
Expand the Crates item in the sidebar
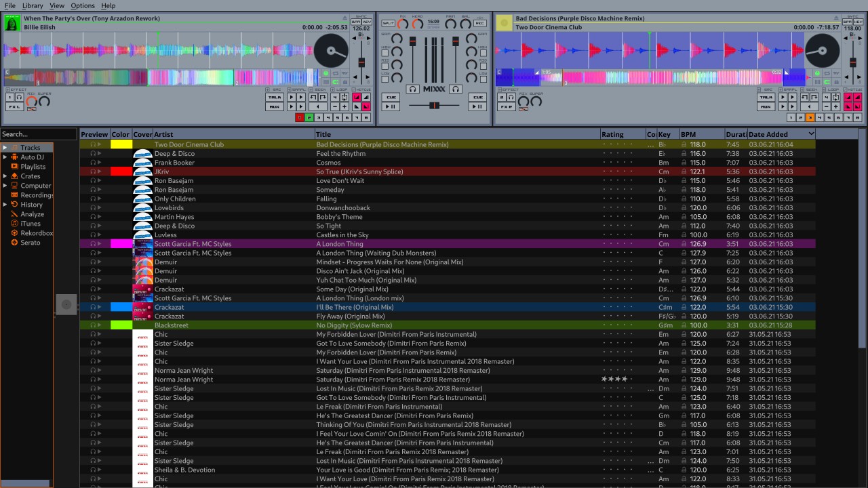(x=5, y=176)
